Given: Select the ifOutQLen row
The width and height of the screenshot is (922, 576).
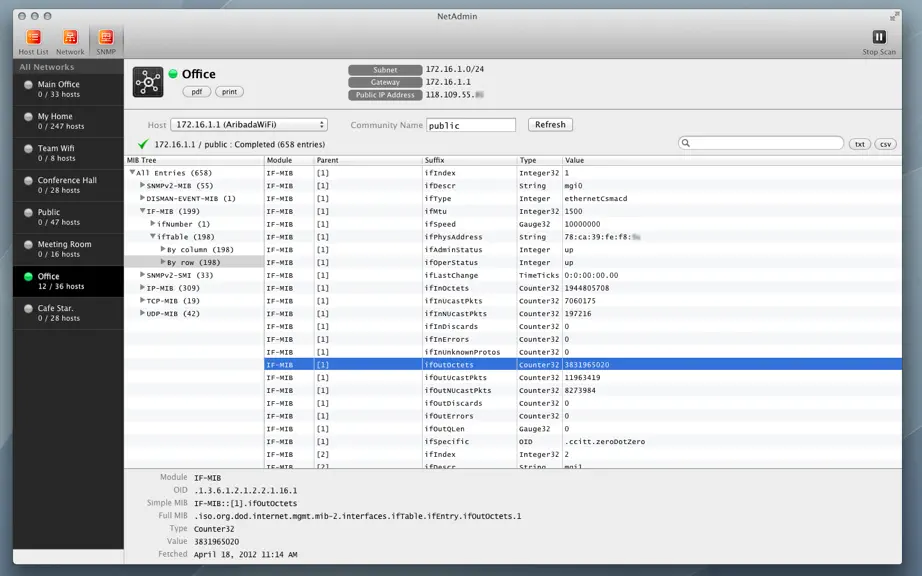Looking at the screenshot, I should tap(583, 428).
